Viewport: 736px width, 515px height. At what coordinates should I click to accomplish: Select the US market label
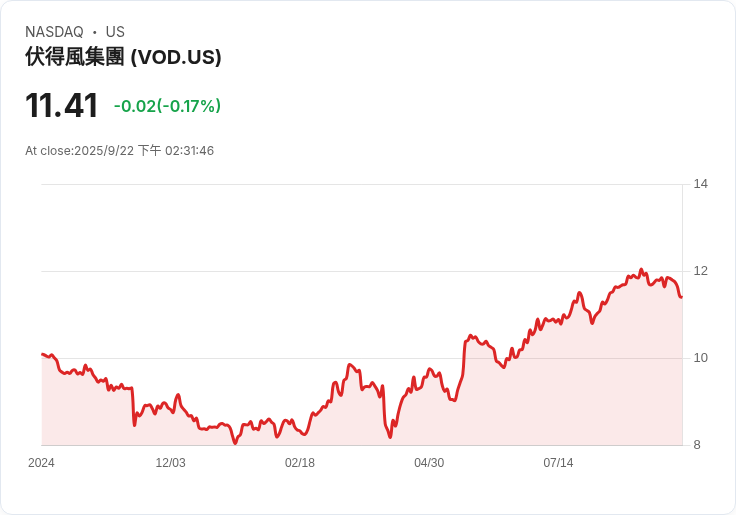click(115, 32)
